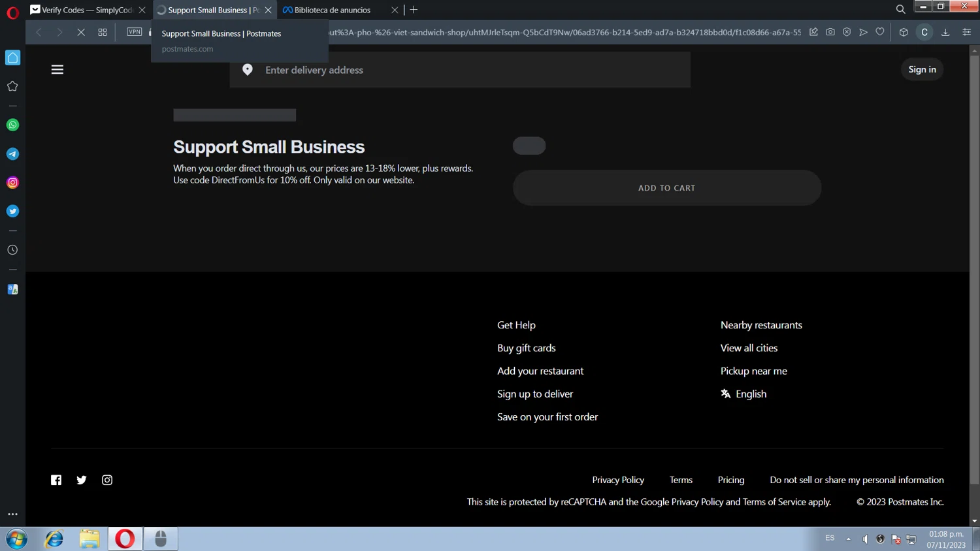This screenshot has height=551, width=980.
Task: Close the Support Small Business tab
Action: point(269,10)
